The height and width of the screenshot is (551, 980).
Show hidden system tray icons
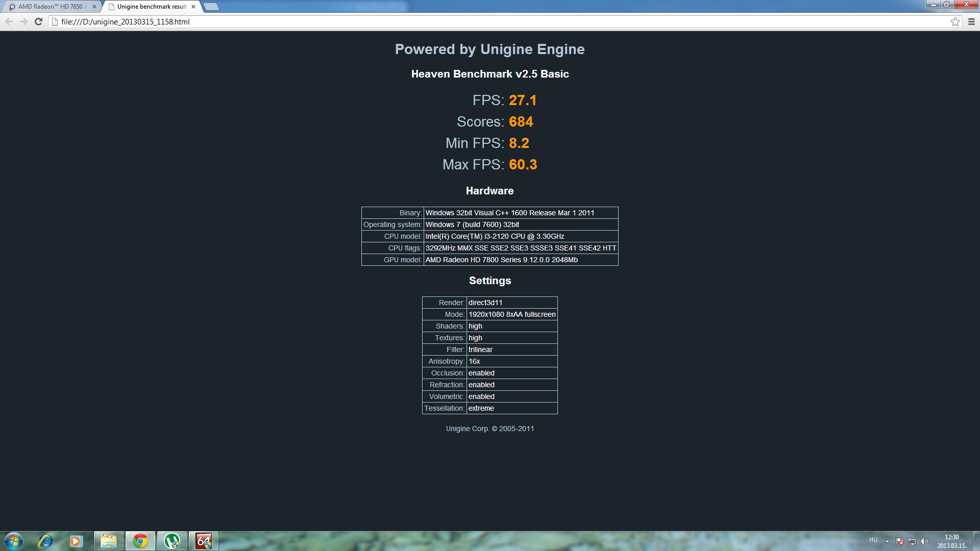887,541
